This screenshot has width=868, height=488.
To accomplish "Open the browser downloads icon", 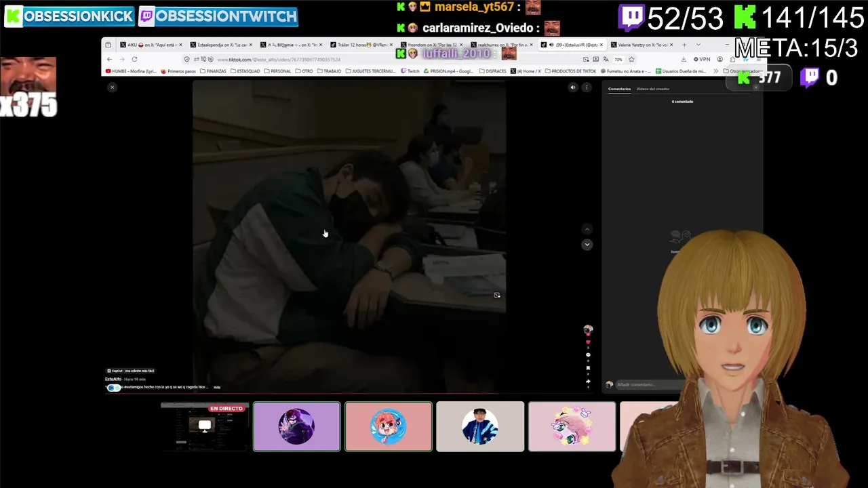I will coord(685,59).
